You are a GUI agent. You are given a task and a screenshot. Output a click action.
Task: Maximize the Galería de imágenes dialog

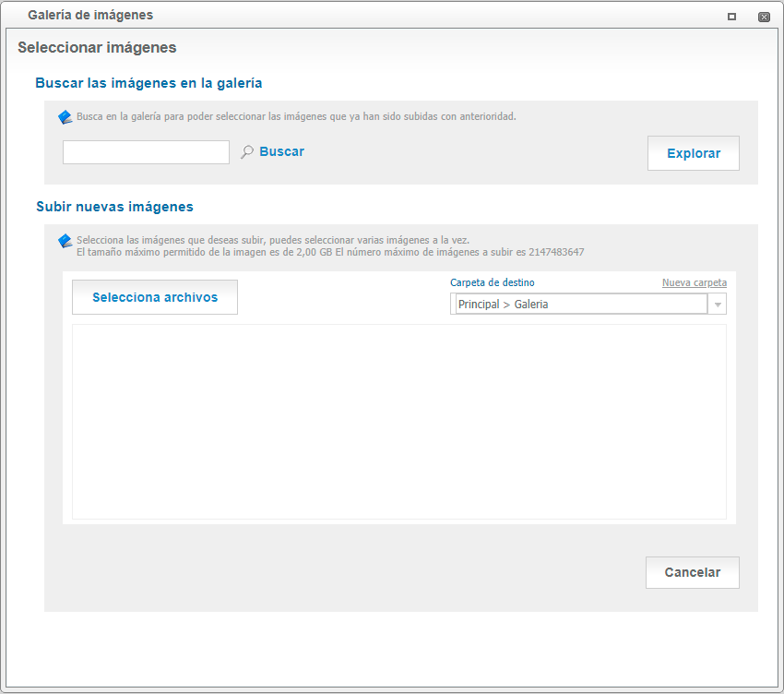pyautogui.click(x=731, y=17)
